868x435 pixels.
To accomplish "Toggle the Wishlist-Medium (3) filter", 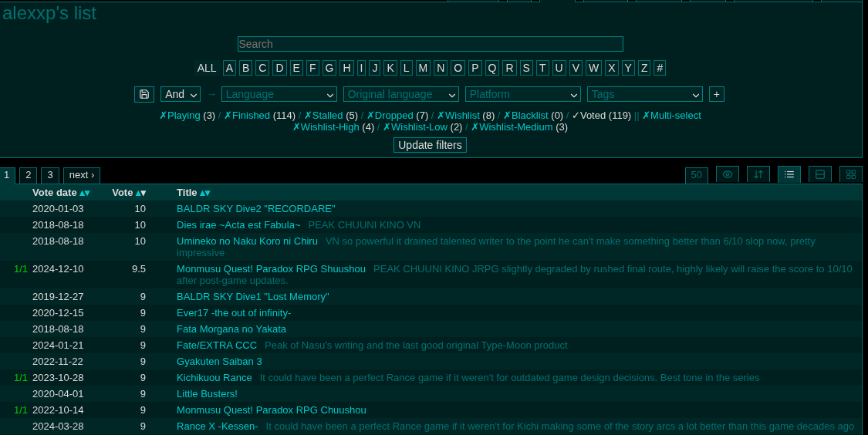I will pos(519,127).
